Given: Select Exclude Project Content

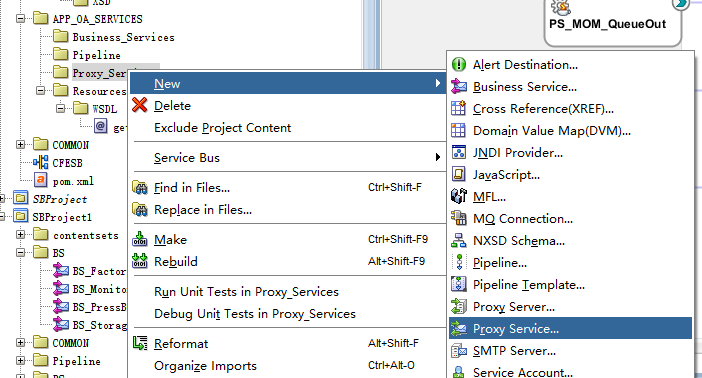Looking at the screenshot, I should pyautogui.click(x=287, y=127).
